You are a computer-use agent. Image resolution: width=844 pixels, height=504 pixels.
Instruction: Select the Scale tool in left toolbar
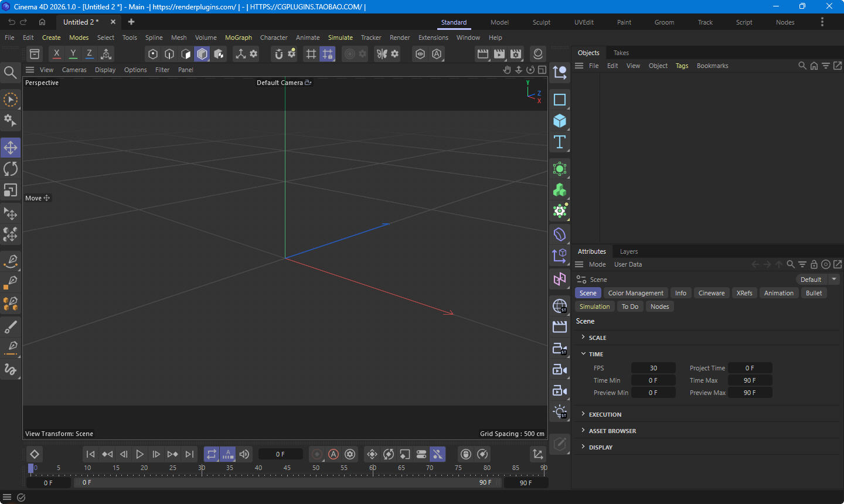point(11,190)
